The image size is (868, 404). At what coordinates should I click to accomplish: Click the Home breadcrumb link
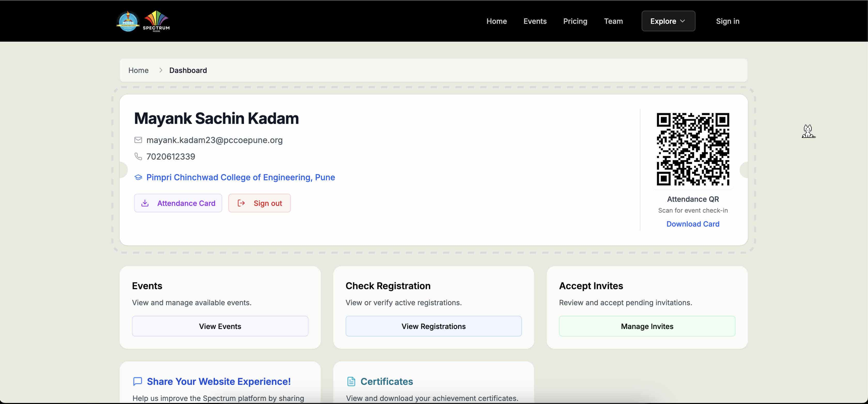coord(138,70)
